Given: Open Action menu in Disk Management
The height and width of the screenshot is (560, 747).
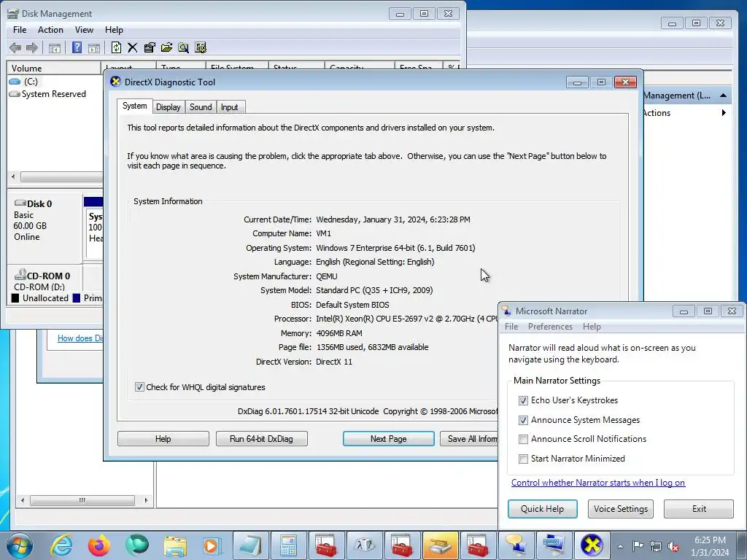Looking at the screenshot, I should (50, 29).
